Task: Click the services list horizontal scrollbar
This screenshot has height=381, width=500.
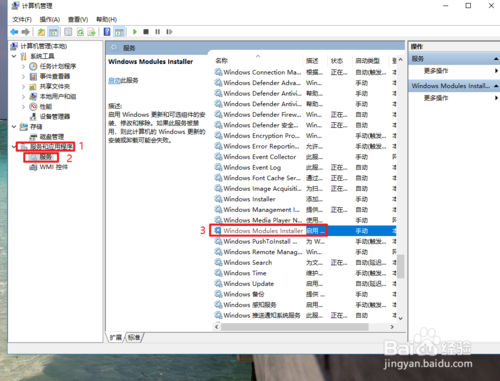Action: tap(295, 327)
